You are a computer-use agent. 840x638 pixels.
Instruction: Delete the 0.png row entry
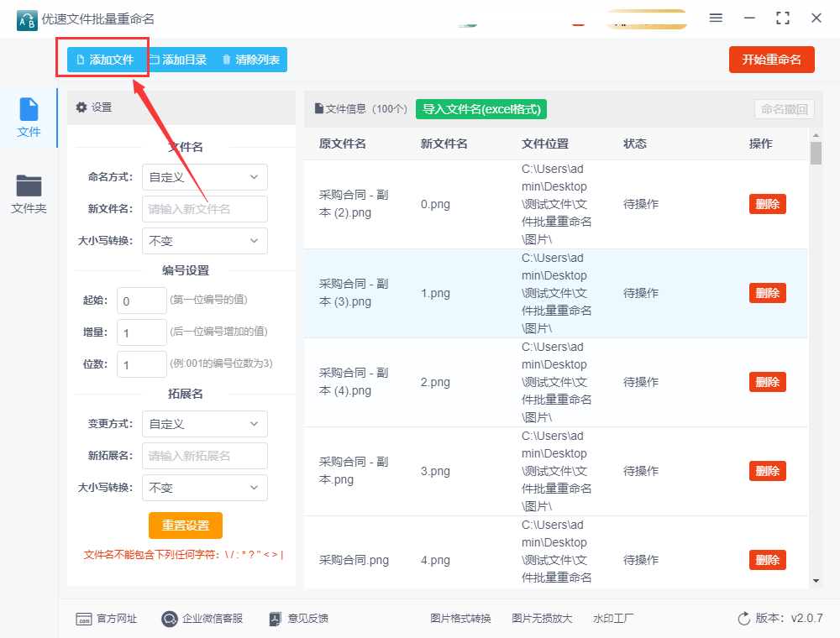click(x=767, y=204)
